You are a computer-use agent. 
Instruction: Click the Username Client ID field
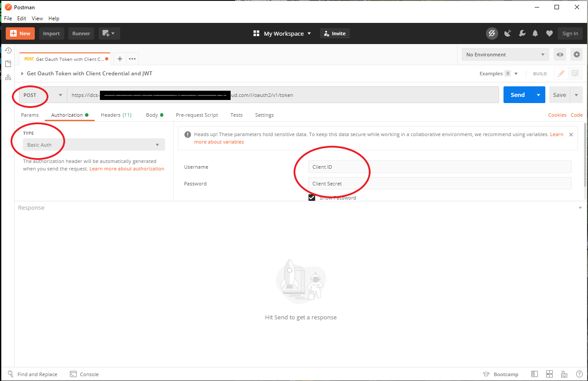pyautogui.click(x=439, y=167)
